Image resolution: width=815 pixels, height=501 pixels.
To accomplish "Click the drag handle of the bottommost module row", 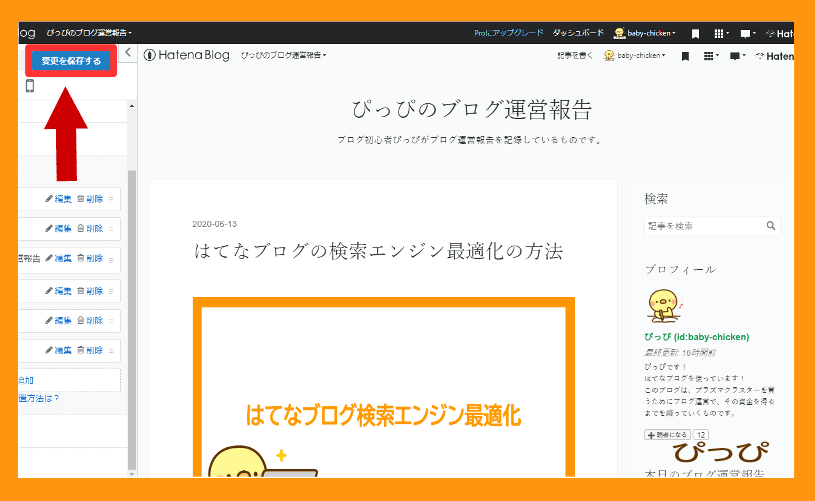I will point(111,351).
